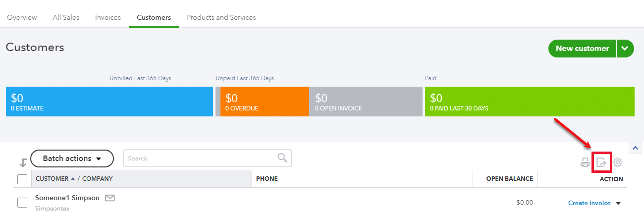The height and width of the screenshot is (213, 644).
Task: Go to the All Sales tab
Action: click(x=66, y=17)
